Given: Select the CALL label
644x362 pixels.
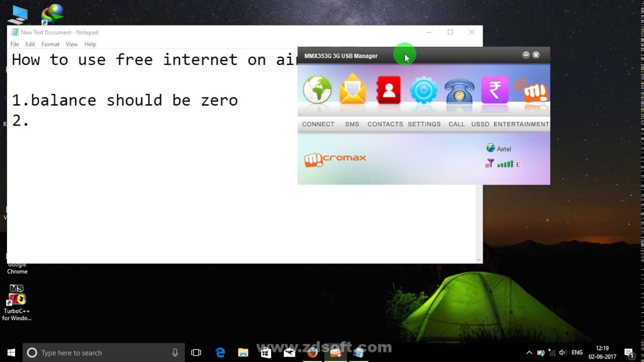Looking at the screenshot, I should coord(457,124).
